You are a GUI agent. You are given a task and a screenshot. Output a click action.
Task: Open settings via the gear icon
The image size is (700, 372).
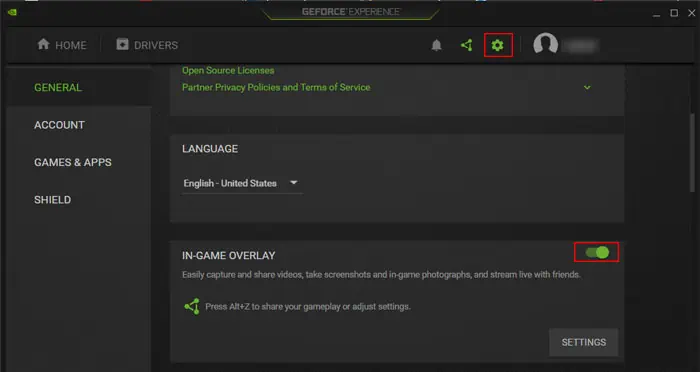click(x=497, y=45)
